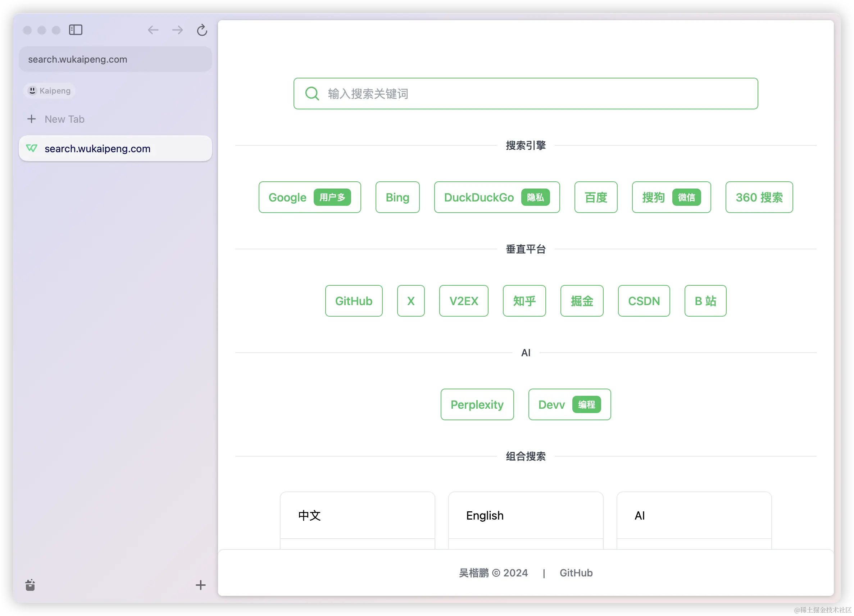This screenshot has height=616, width=854.
Task: Click the 组合搜索 section heading
Action: (526, 456)
